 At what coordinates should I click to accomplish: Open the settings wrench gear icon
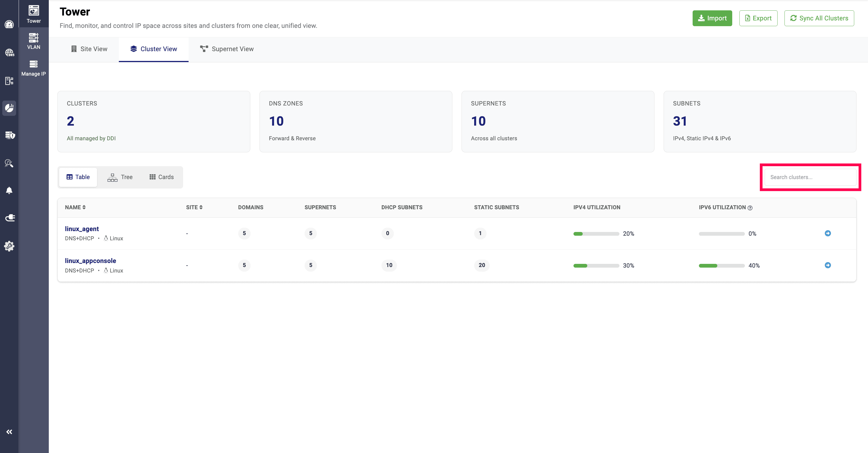coord(9,246)
